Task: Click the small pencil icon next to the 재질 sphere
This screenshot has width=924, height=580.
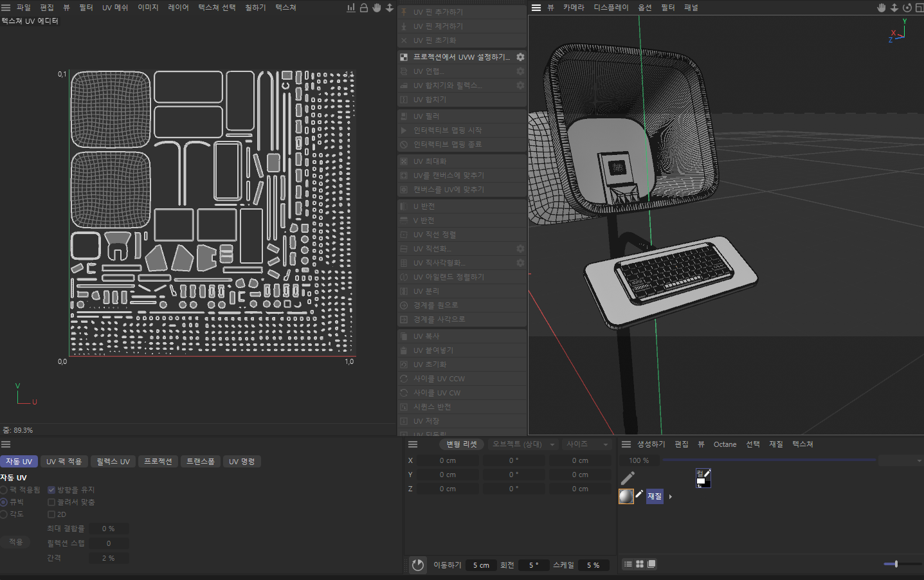Action: click(639, 494)
